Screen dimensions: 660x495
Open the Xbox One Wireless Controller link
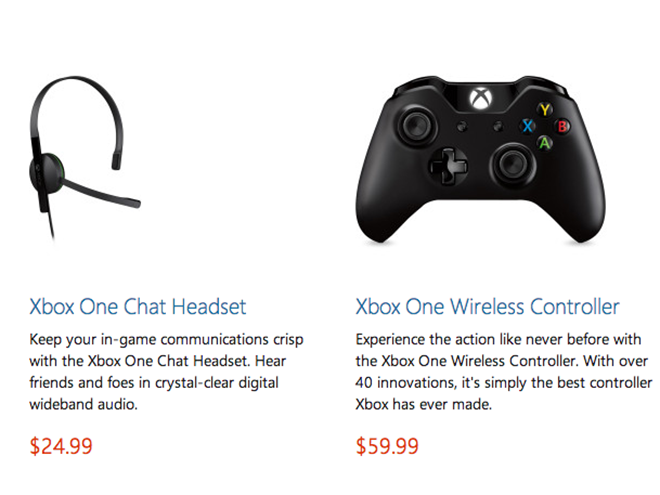pos(487,306)
